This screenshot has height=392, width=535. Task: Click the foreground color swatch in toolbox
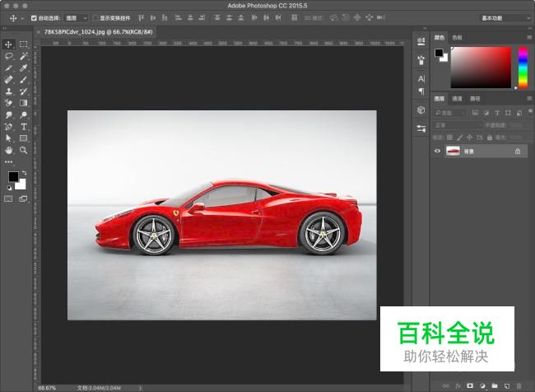(13, 176)
